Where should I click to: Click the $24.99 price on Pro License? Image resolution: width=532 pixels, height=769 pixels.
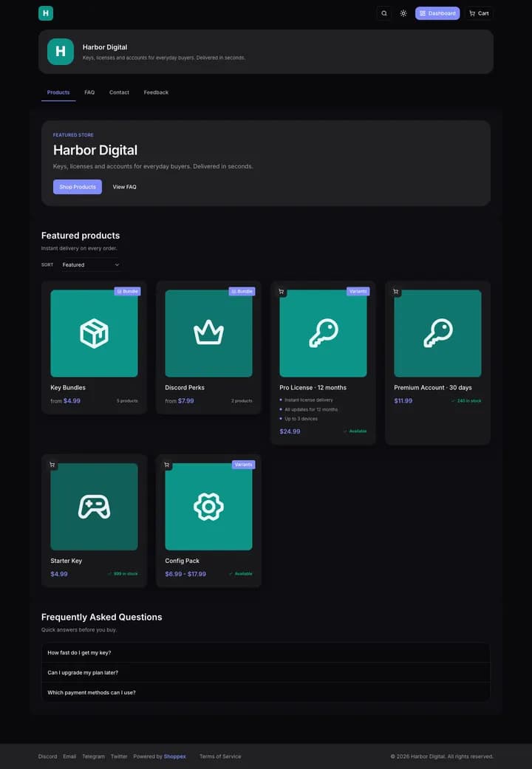point(290,431)
